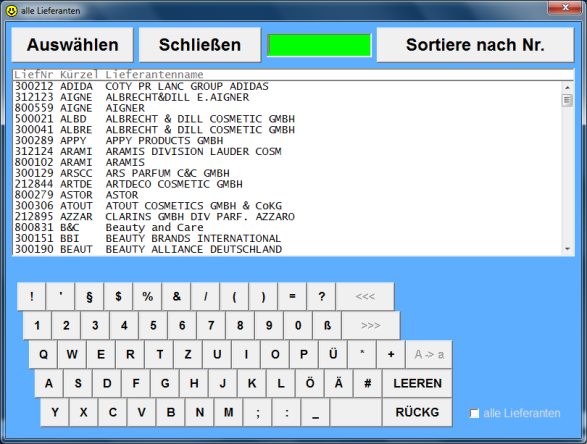Viewport: 587px width, 444px height.
Task: Click the % symbol key
Action: coord(147,296)
